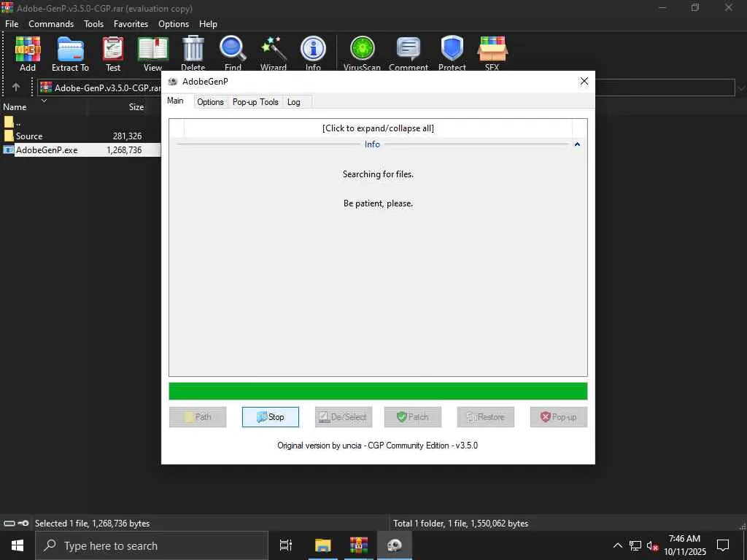Collapse the Info section chevron
Viewport: 747px width, 560px height.
point(577,144)
